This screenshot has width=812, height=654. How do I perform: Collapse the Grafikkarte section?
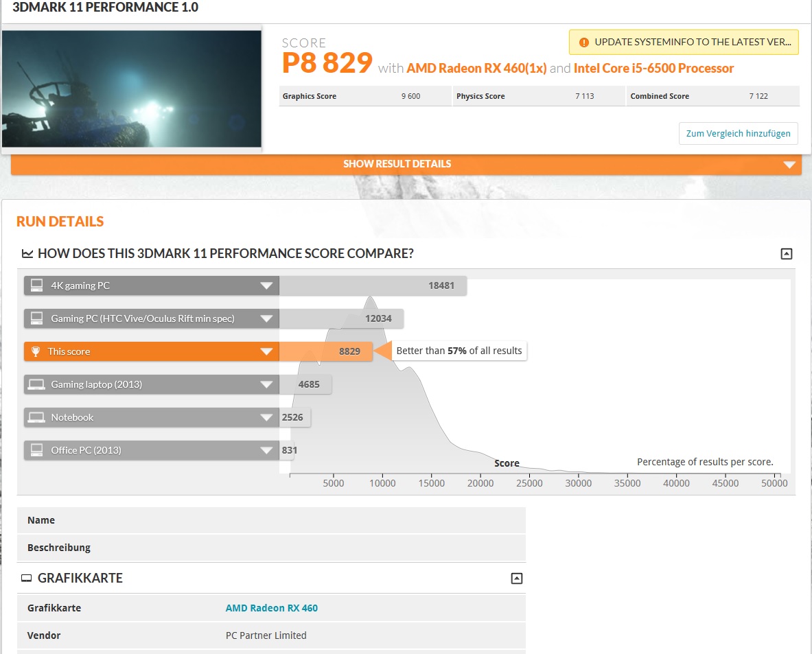tap(517, 579)
